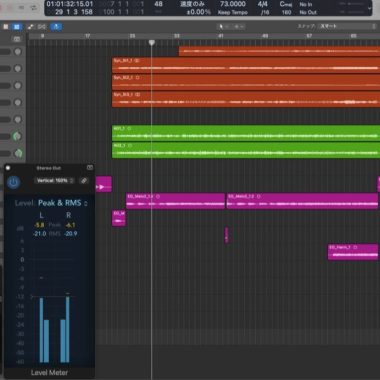Select the topmost orange audio region

click(x=279, y=51)
